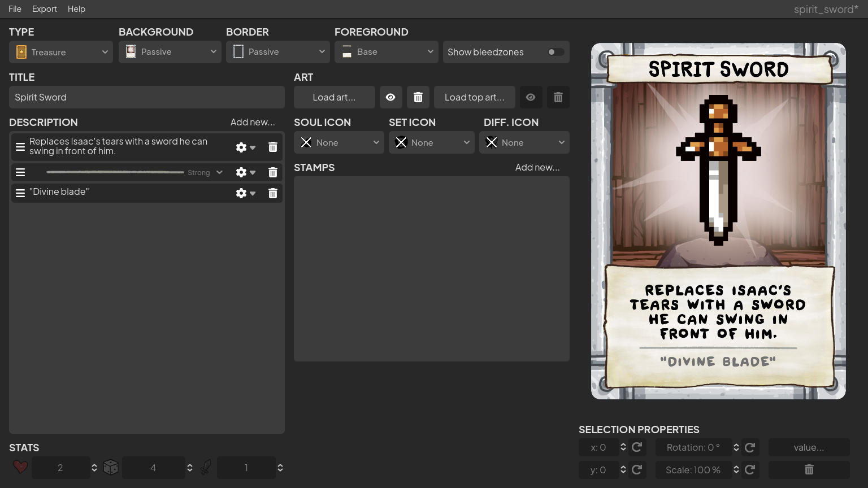Viewport: 868px width, 488px height.
Task: Click the Scale field showing 100 %
Action: (693, 470)
